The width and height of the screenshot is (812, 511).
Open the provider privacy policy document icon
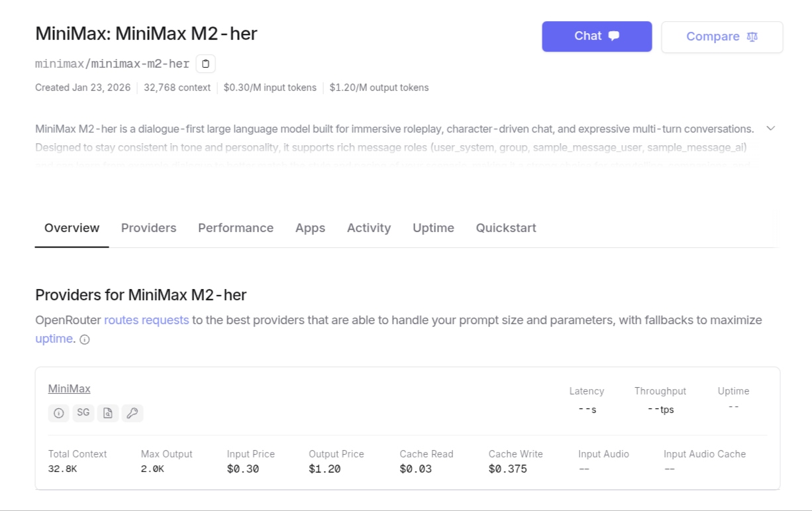click(108, 413)
